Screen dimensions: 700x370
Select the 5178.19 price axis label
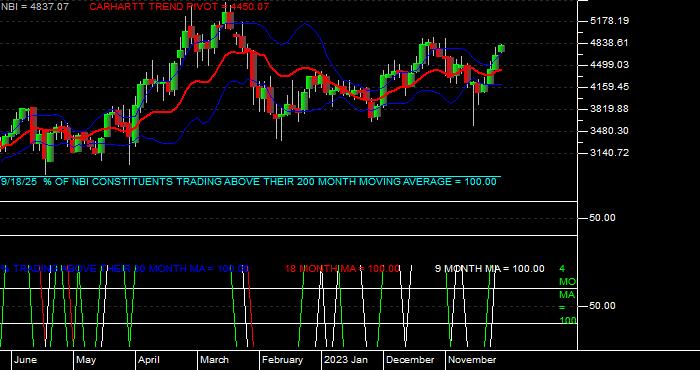point(609,21)
